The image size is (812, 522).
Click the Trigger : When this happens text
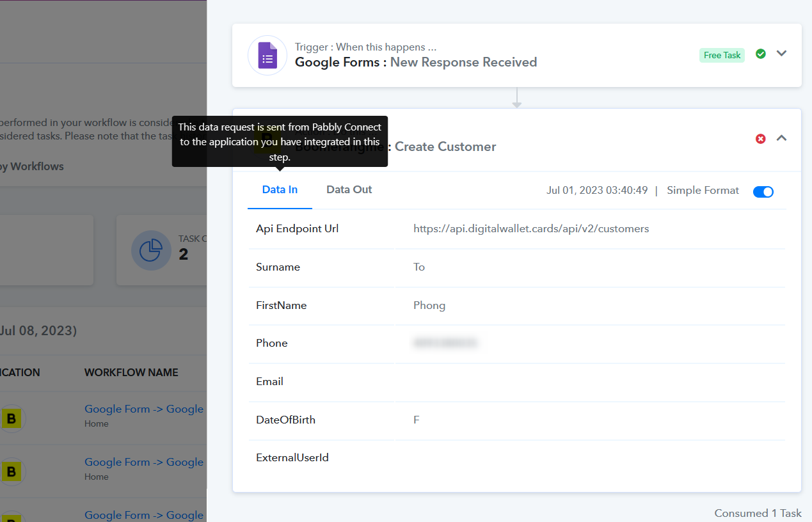365,47
